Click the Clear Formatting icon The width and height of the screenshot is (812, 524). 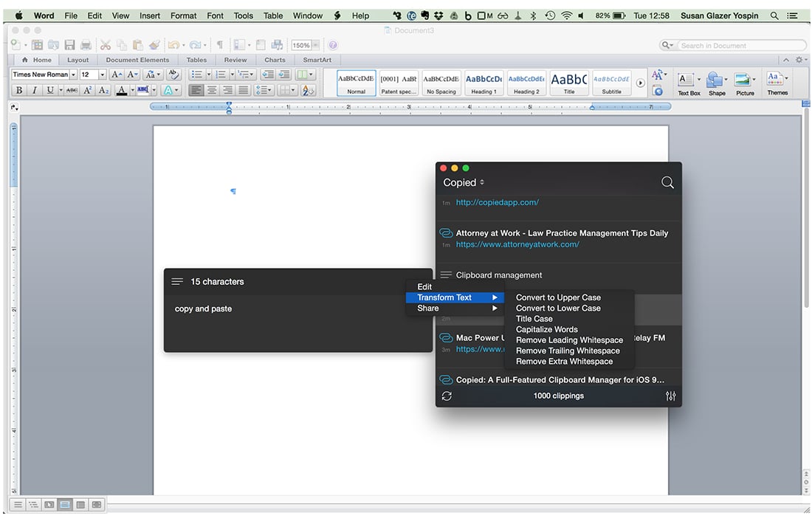pos(173,75)
